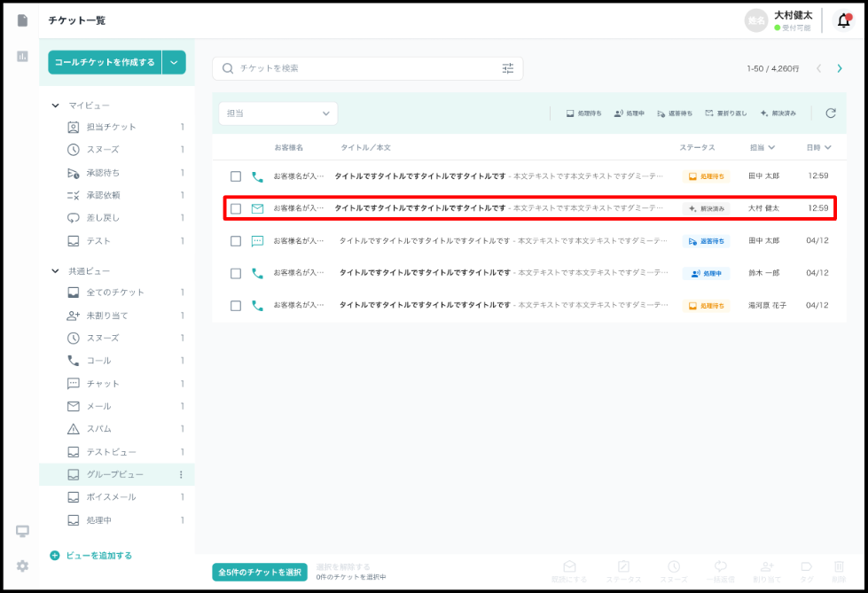Image resolution: width=868 pixels, height=593 pixels.
Task: Open the three-dot menu for グループビュー
Action: coord(182,475)
